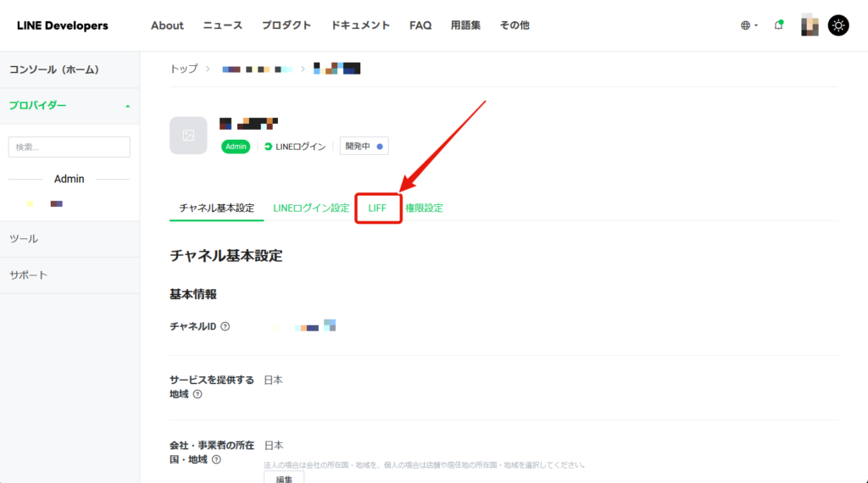This screenshot has width=868, height=483.
Task: Open コンソール（ホーム） in sidebar
Action: pyautogui.click(x=70, y=69)
